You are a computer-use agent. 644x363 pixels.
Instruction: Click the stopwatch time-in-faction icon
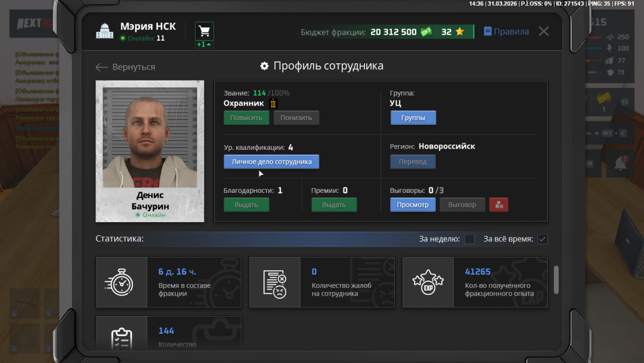[121, 282]
